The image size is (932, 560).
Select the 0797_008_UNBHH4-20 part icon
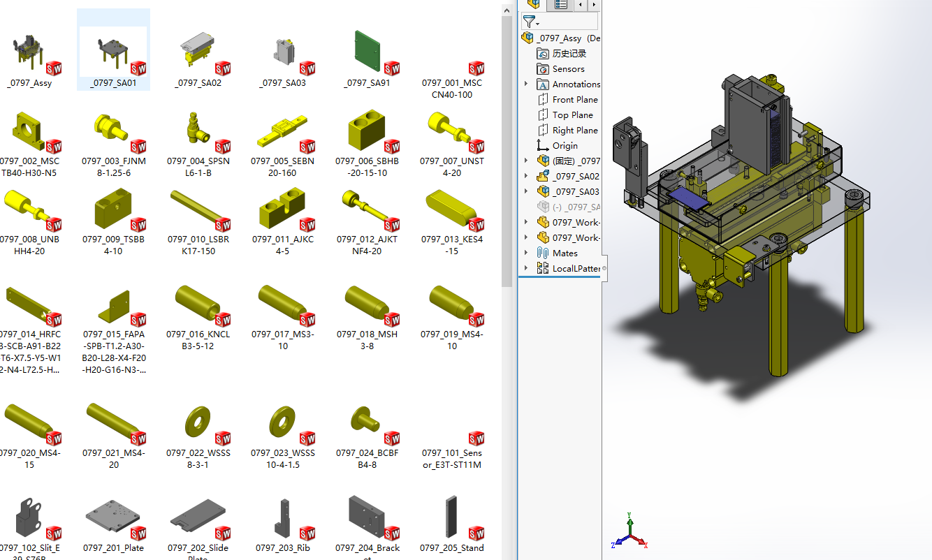29,209
